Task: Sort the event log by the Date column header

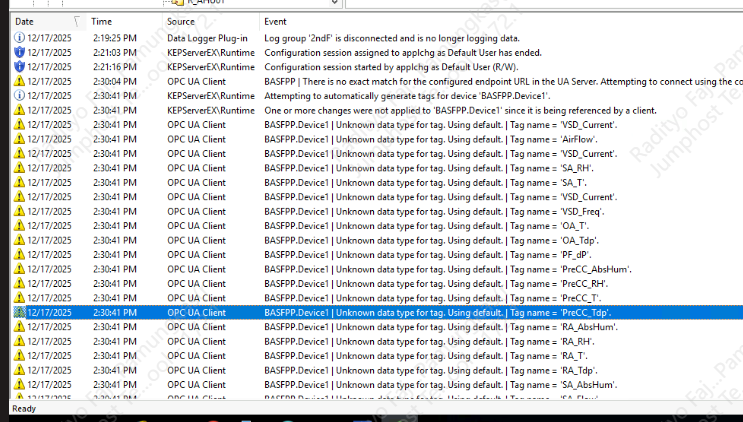Action: coord(25,21)
